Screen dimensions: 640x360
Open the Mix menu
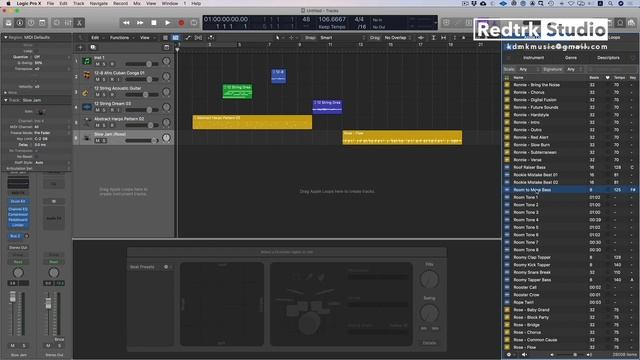pyautogui.click(x=137, y=3)
